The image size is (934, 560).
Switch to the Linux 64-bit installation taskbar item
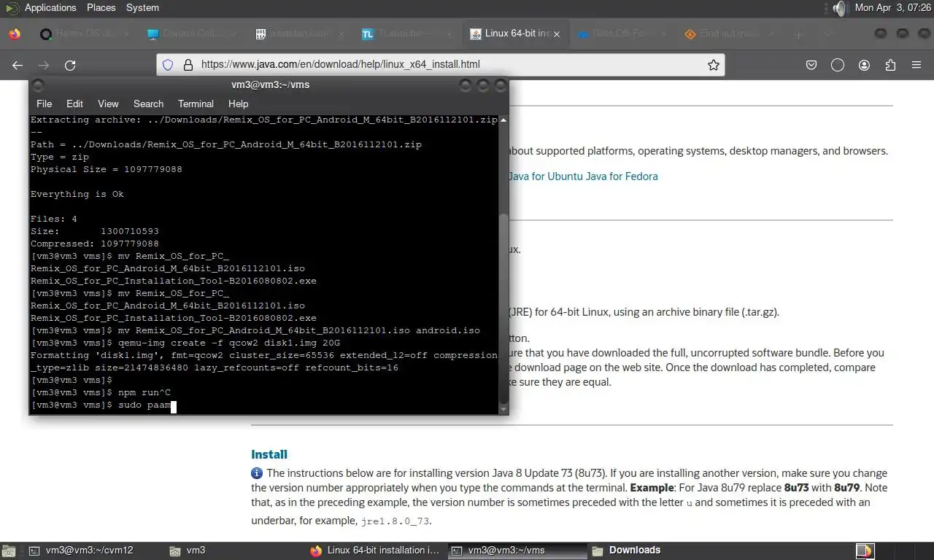375,551
